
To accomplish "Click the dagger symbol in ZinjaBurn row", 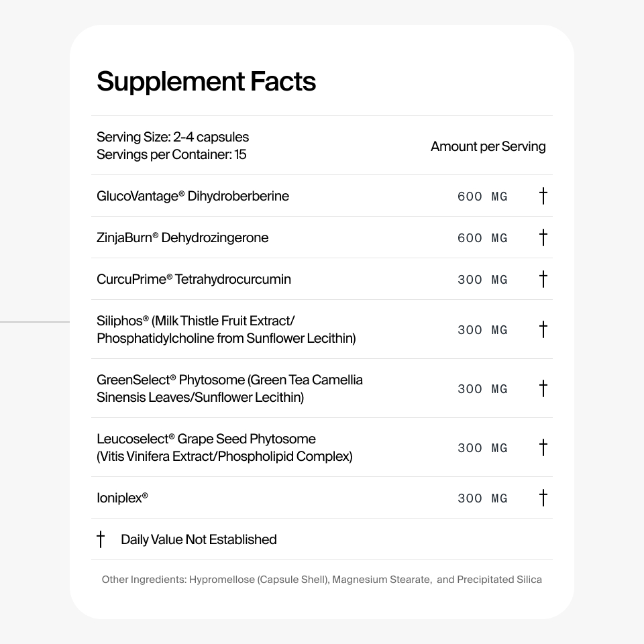I will 543,237.
